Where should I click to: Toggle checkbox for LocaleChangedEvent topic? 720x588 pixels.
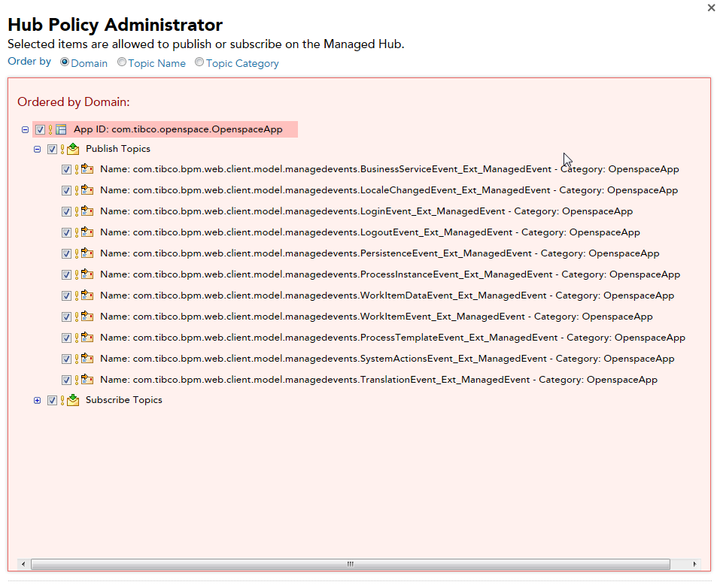pos(66,190)
